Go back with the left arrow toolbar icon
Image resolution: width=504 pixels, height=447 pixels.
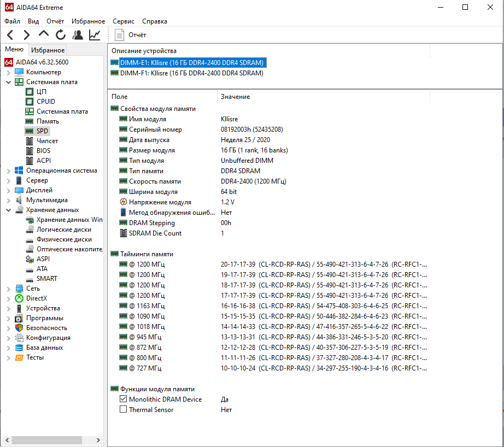10,35
